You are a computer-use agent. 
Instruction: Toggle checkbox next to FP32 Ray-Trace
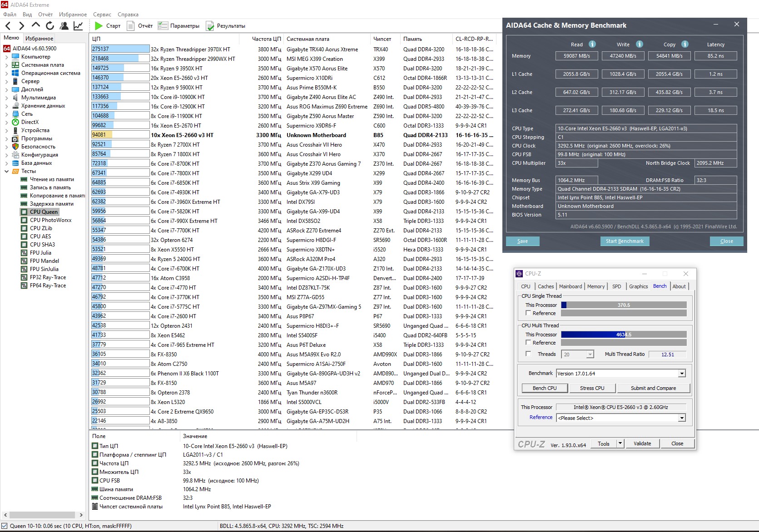24,277
